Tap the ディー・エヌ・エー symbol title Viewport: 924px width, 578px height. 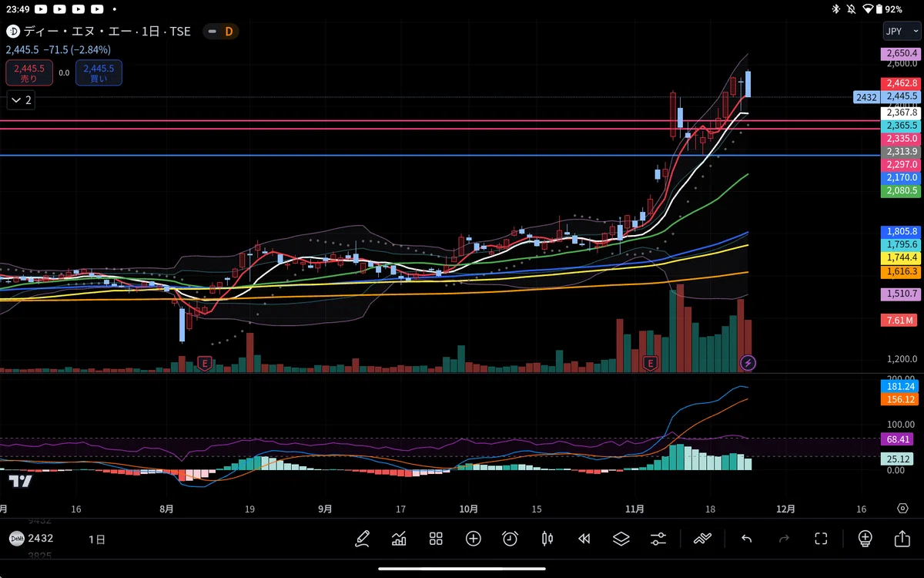click(x=77, y=32)
